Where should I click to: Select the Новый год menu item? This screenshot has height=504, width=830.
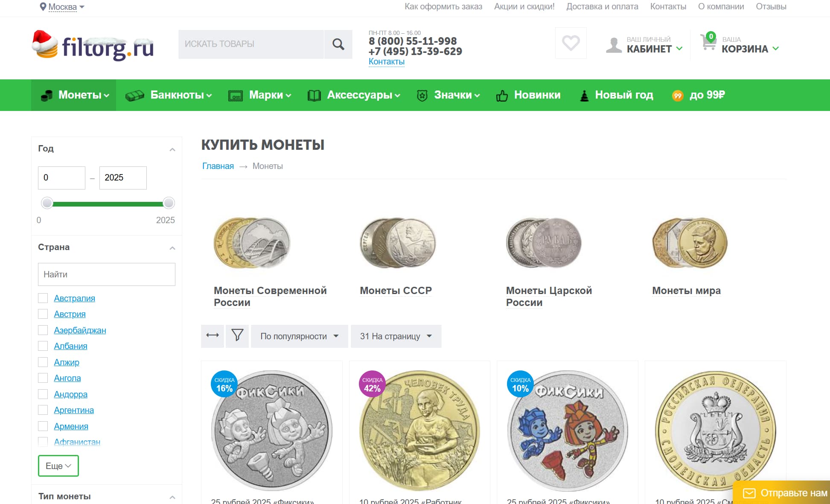tap(623, 95)
